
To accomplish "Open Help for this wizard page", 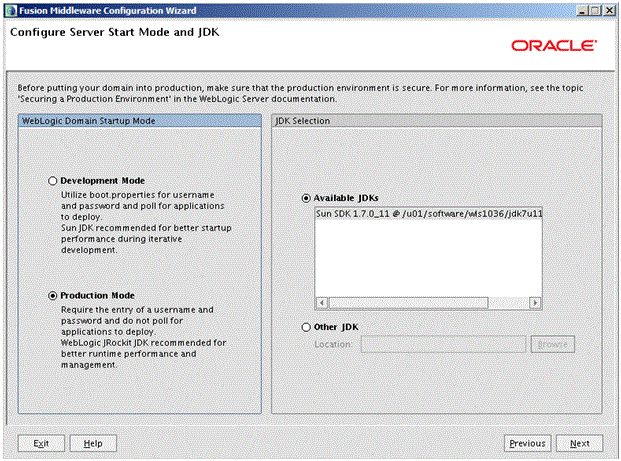I will tap(93, 443).
